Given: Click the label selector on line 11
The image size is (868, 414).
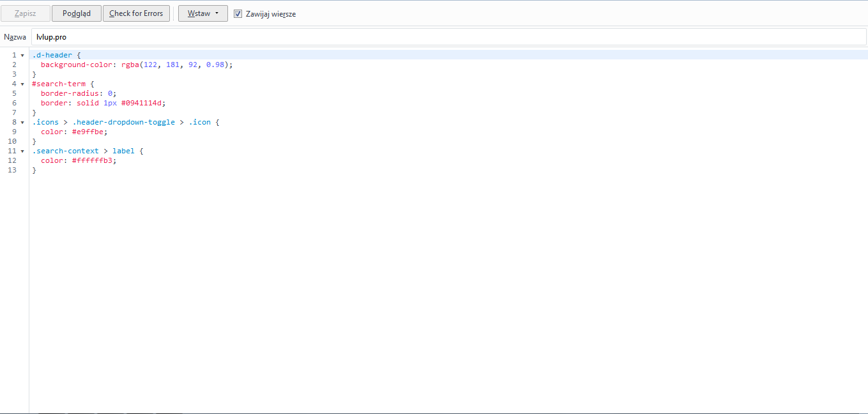Looking at the screenshot, I should pyautogui.click(x=123, y=151).
